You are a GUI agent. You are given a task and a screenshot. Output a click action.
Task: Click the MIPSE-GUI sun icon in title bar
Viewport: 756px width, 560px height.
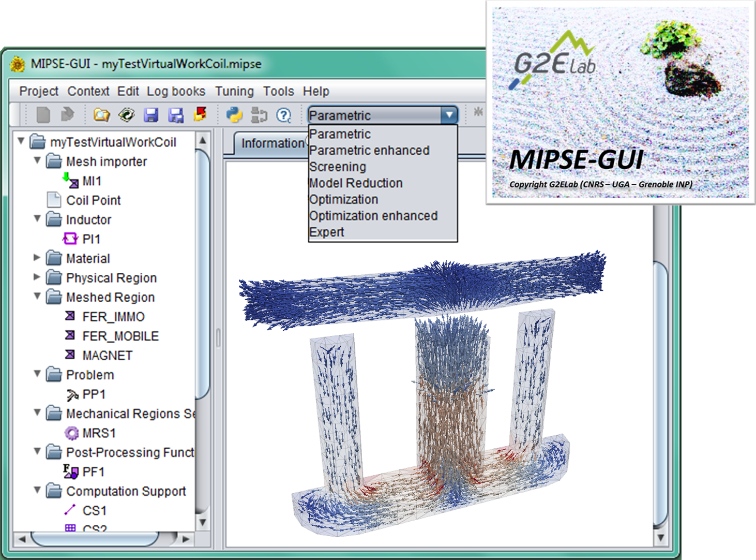18,64
